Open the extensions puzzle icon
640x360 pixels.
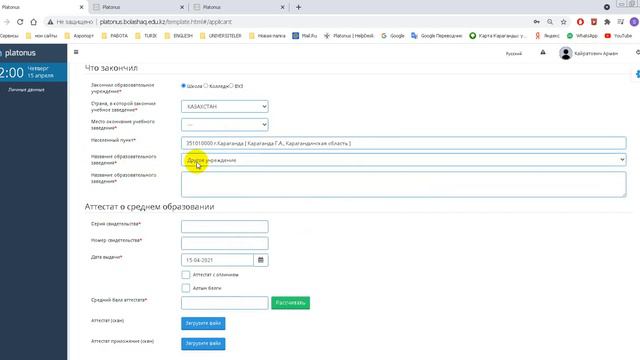tap(607, 22)
